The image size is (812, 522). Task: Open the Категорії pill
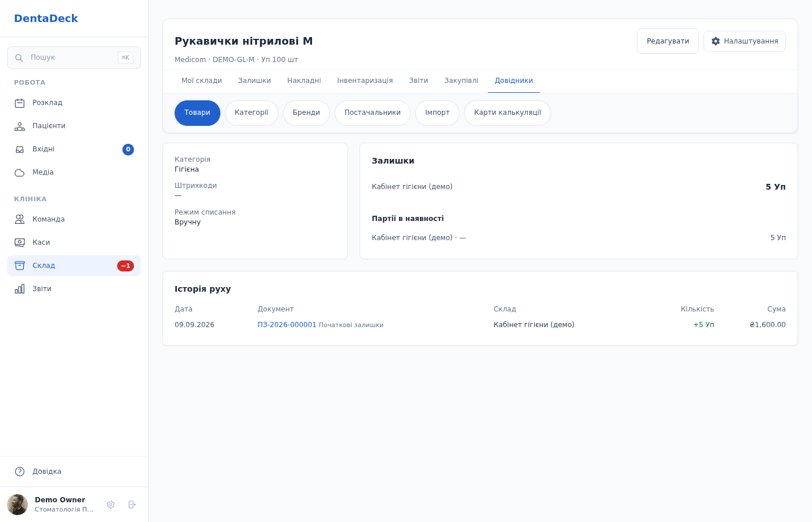tap(252, 113)
